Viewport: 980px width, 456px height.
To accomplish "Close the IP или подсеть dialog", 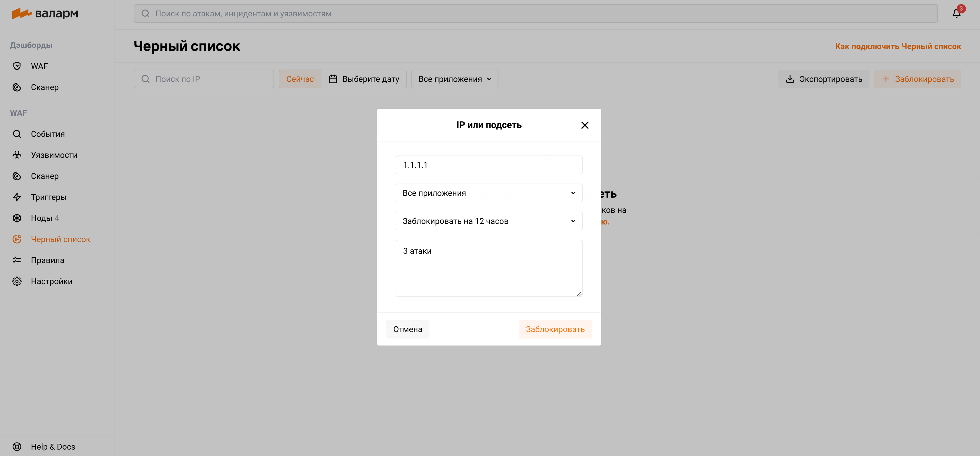I will tap(585, 125).
